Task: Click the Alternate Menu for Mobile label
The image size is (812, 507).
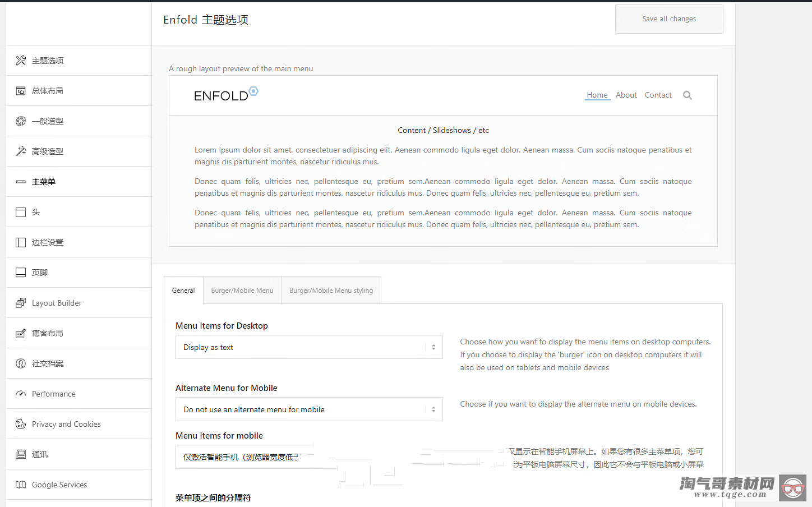Action: [227, 388]
